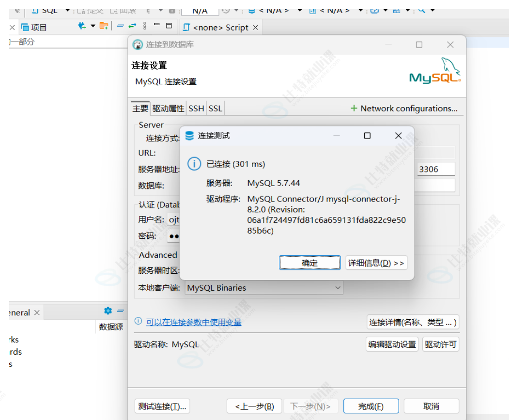This screenshot has width=509, height=420.
Task: Collapse all items in the Projects panel
Action: pyautogui.click(x=121, y=26)
